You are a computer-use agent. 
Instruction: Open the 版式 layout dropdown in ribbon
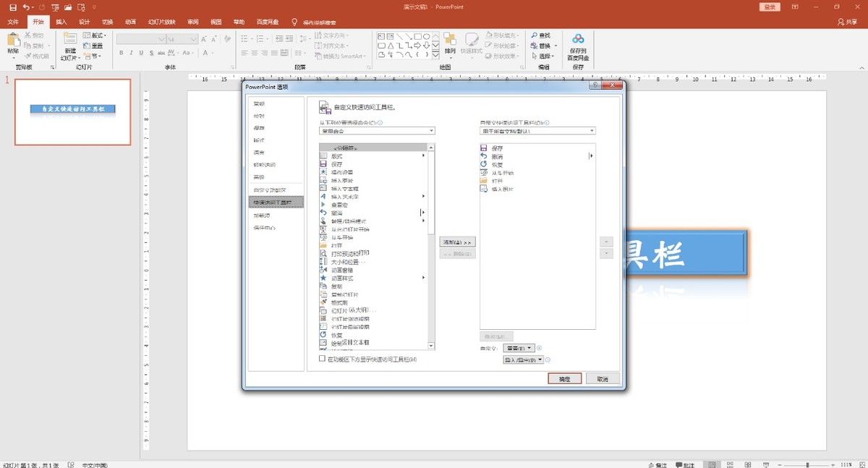tap(95, 35)
